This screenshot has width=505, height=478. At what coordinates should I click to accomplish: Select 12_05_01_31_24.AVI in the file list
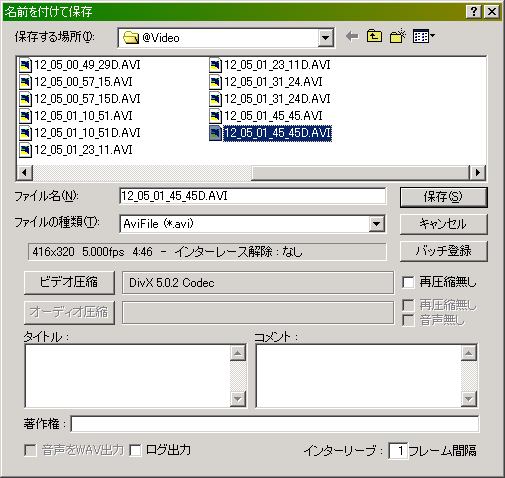pos(273,82)
